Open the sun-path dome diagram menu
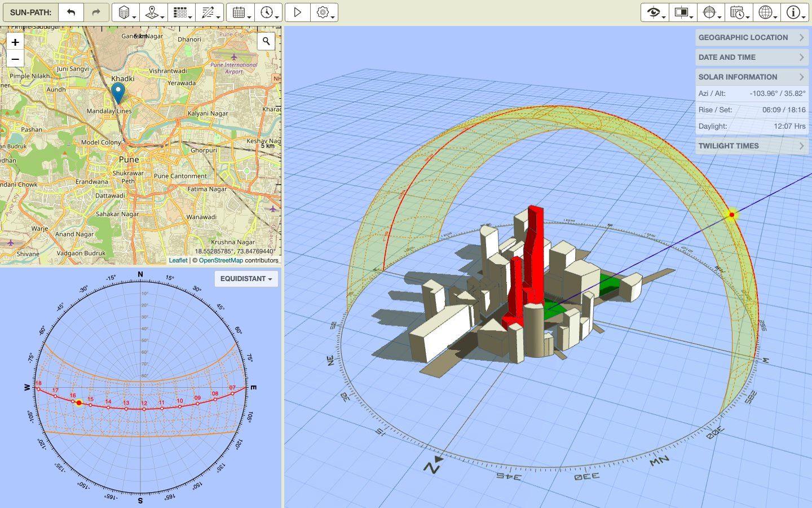The image size is (812, 508). click(x=710, y=12)
